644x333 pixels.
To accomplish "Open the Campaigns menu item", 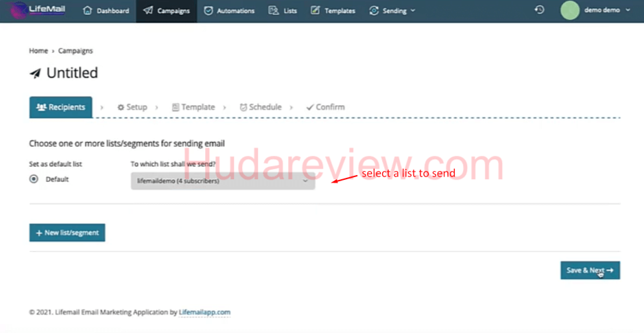I will (167, 11).
